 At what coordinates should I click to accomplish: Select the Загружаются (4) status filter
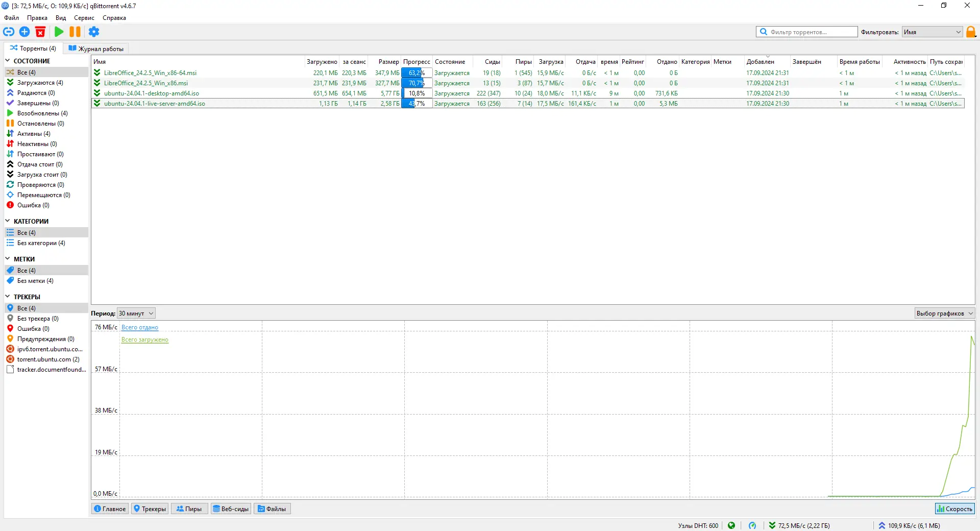coord(46,83)
